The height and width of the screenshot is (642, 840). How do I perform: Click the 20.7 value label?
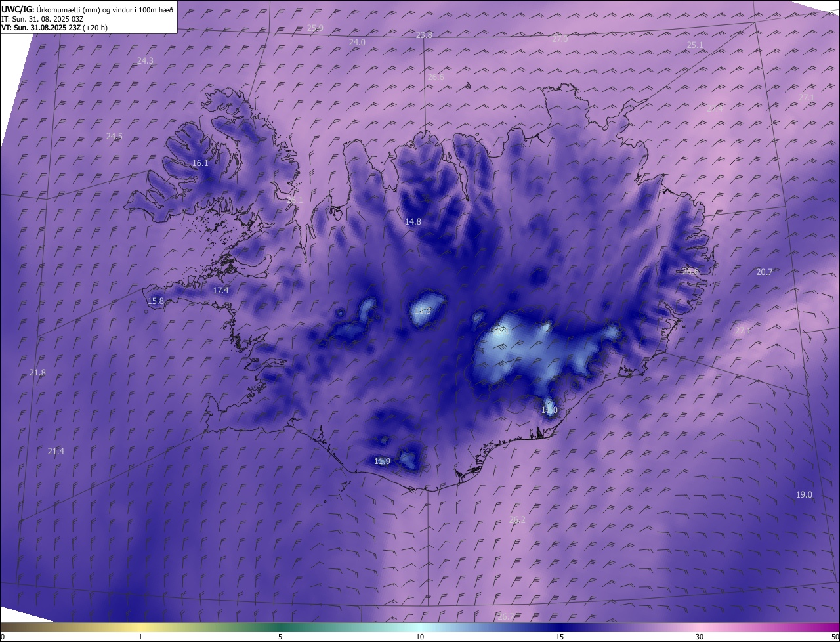[765, 272]
